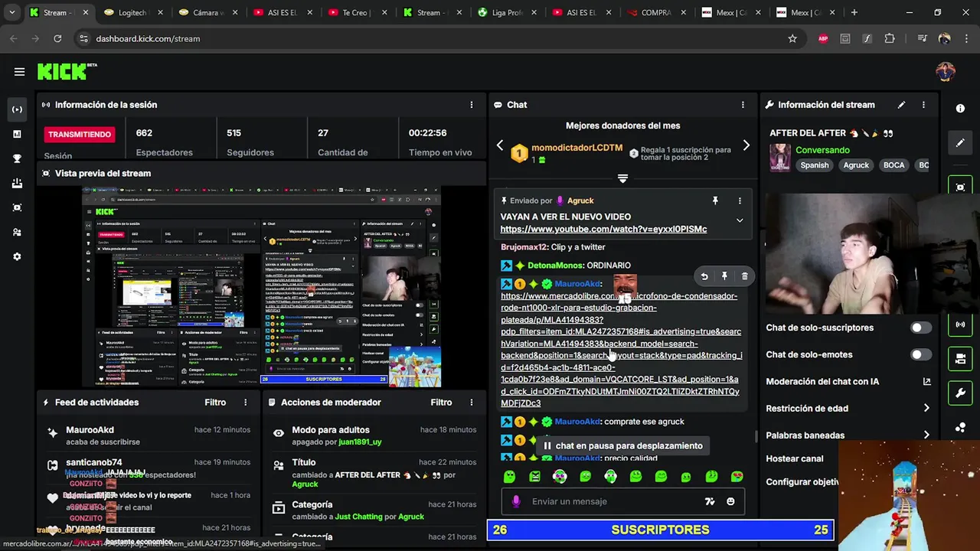The width and height of the screenshot is (980, 551).
Task: Open the trophy icon in left sidebar
Action: tap(17, 158)
